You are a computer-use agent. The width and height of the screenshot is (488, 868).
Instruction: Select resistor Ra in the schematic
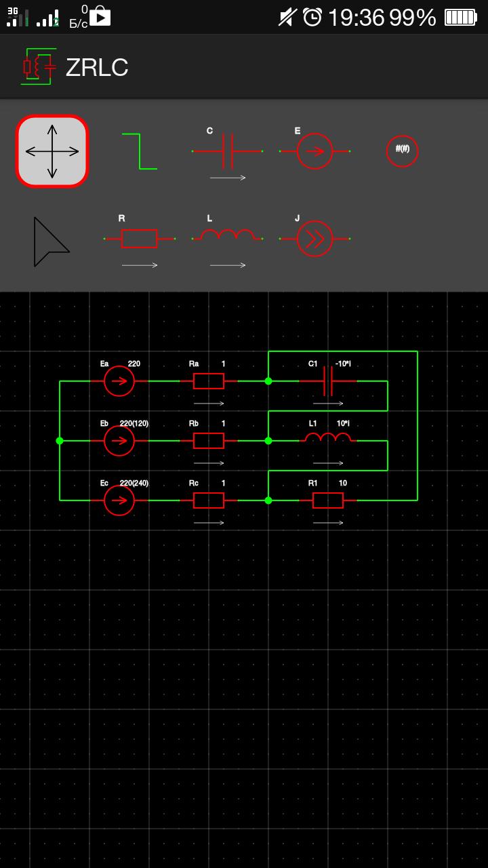point(209,381)
